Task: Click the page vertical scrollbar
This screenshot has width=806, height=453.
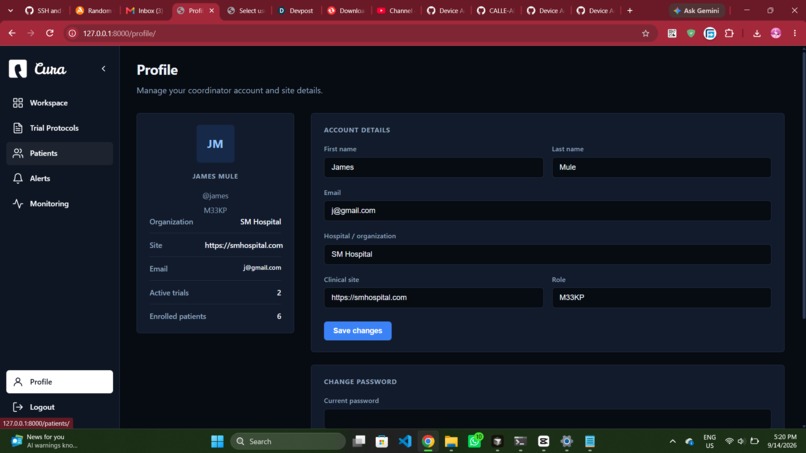Action: point(803,185)
